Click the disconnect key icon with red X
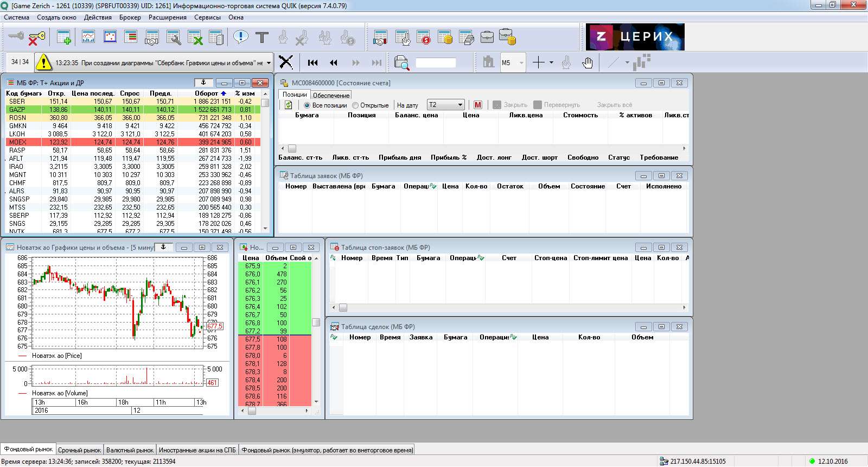This screenshot has height=467, width=868. pyautogui.click(x=36, y=37)
